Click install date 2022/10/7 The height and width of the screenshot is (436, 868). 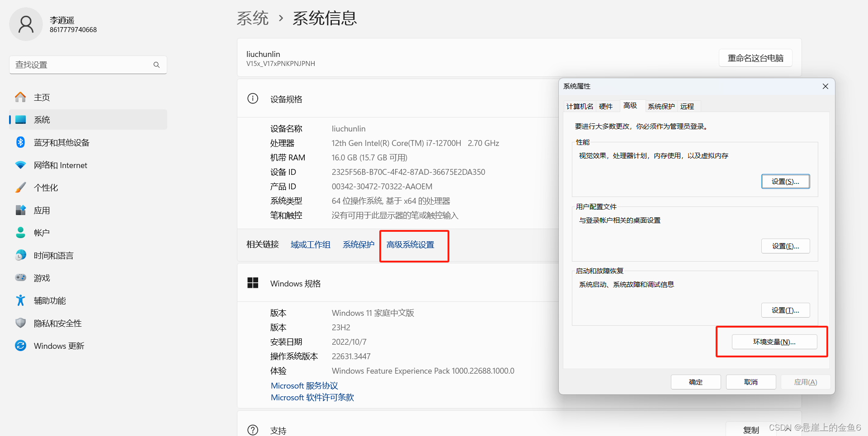[x=349, y=342]
